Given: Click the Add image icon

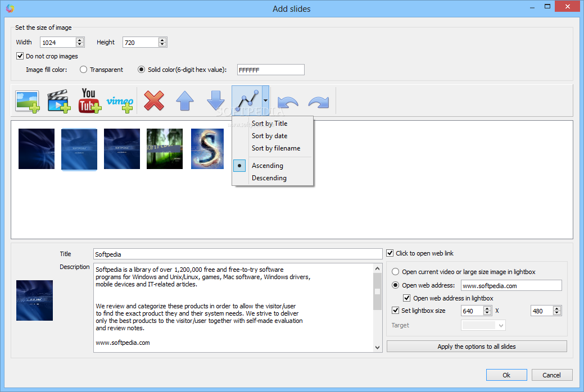Looking at the screenshot, I should click(x=28, y=101).
